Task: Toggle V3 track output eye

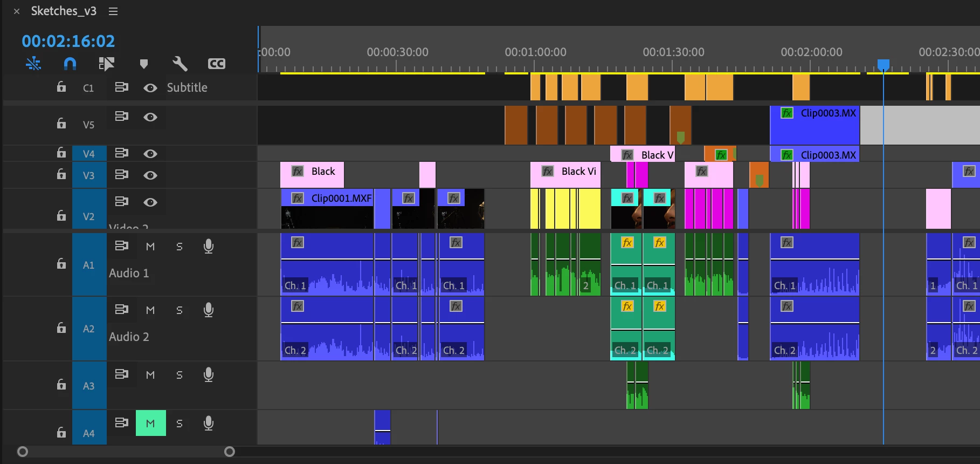Action: (150, 175)
